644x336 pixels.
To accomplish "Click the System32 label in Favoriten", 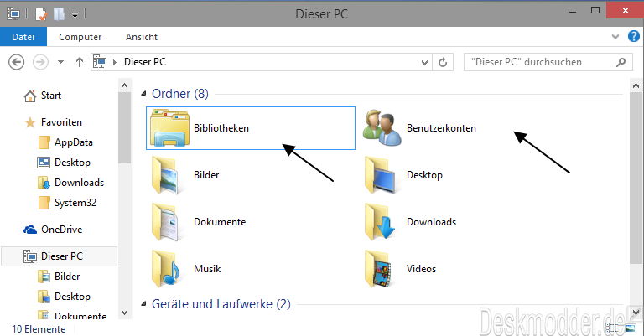I will coord(75,203).
